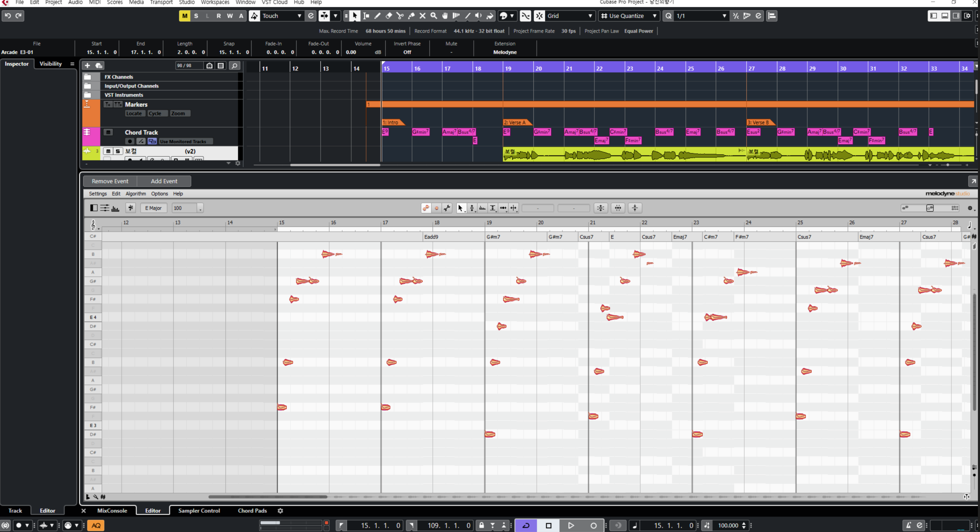Click tempo value 100.000 field
The width and height of the screenshot is (980, 532).
[728, 525]
